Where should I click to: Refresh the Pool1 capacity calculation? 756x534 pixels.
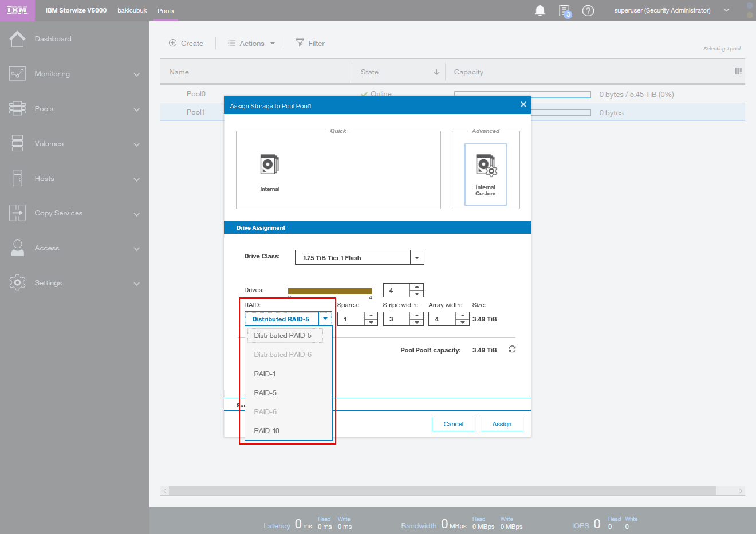(512, 350)
